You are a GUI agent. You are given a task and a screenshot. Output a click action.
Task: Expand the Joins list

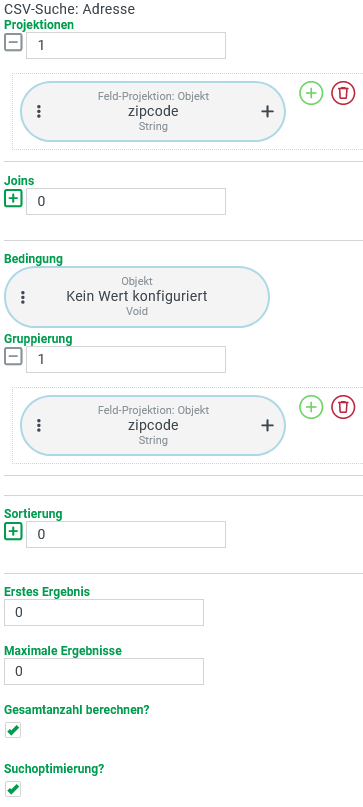13,198
